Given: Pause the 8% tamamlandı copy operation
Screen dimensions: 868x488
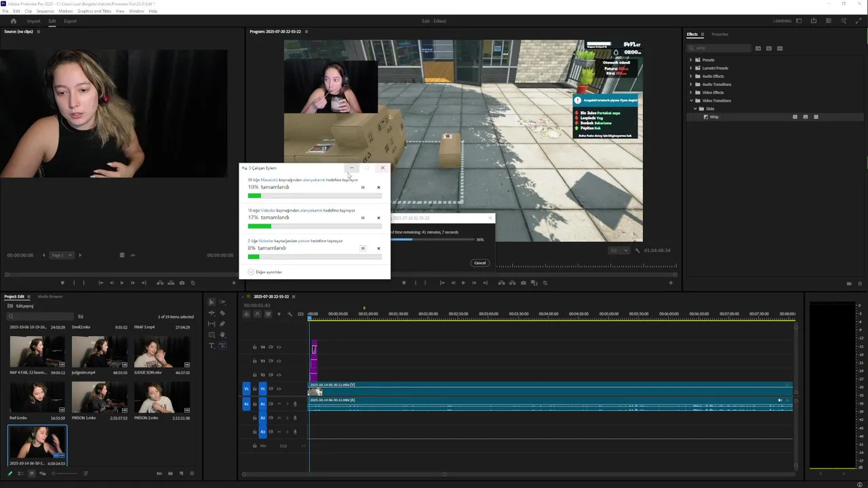Looking at the screenshot, I should tap(363, 248).
